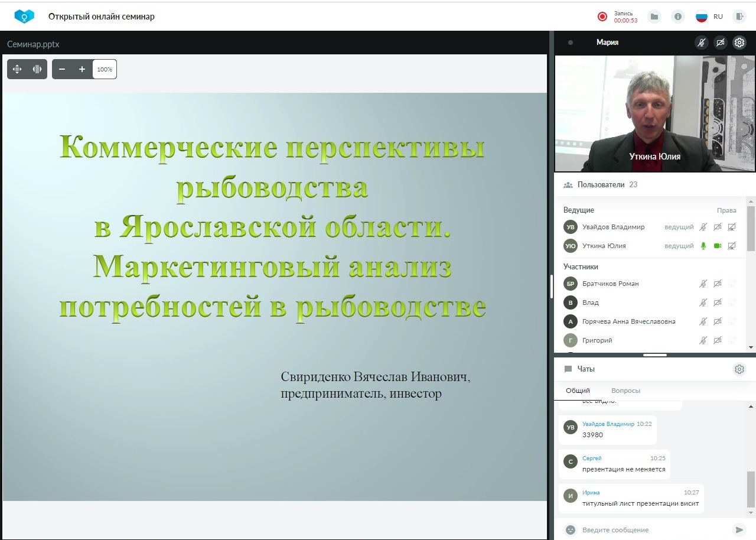Click the blue webinar logo icon

click(x=24, y=16)
